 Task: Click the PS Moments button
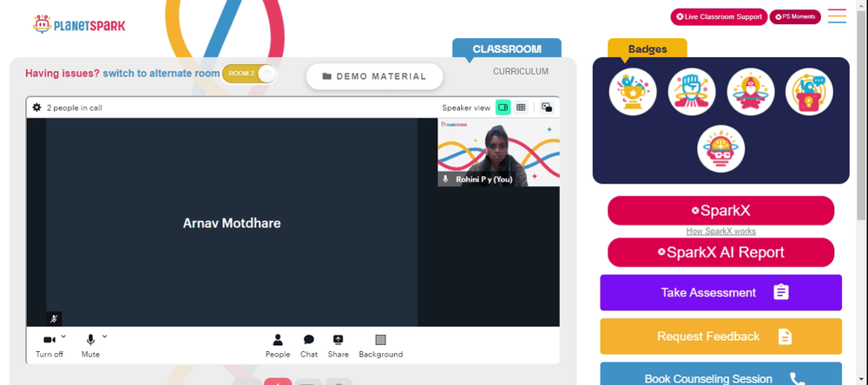pos(795,16)
